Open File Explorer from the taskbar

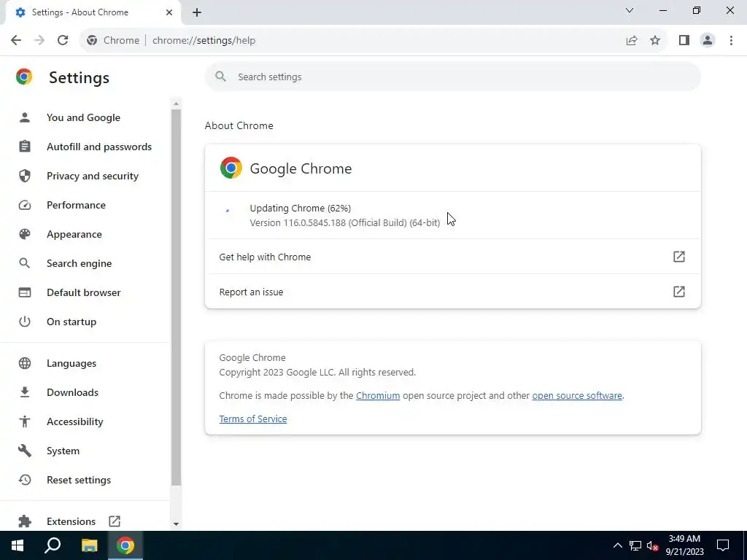89,545
